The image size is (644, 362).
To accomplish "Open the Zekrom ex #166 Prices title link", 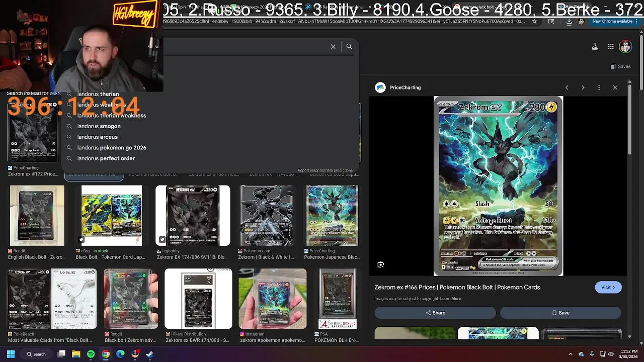I will coord(457,287).
